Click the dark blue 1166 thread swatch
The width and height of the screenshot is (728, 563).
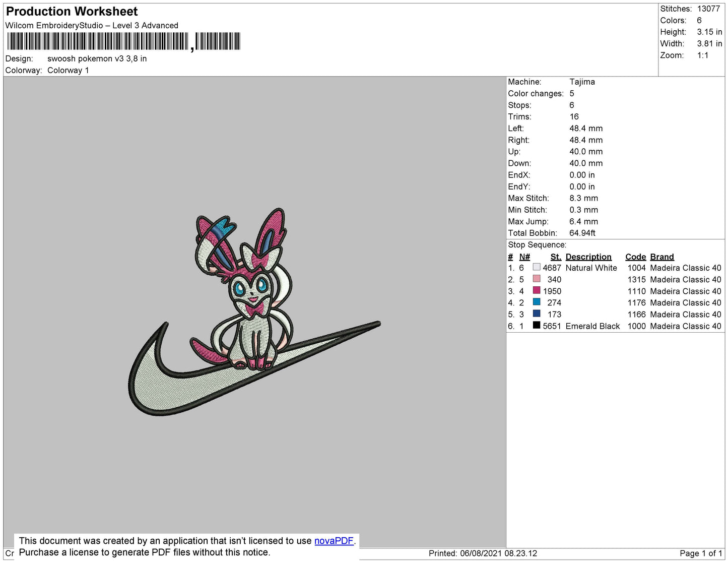537,314
